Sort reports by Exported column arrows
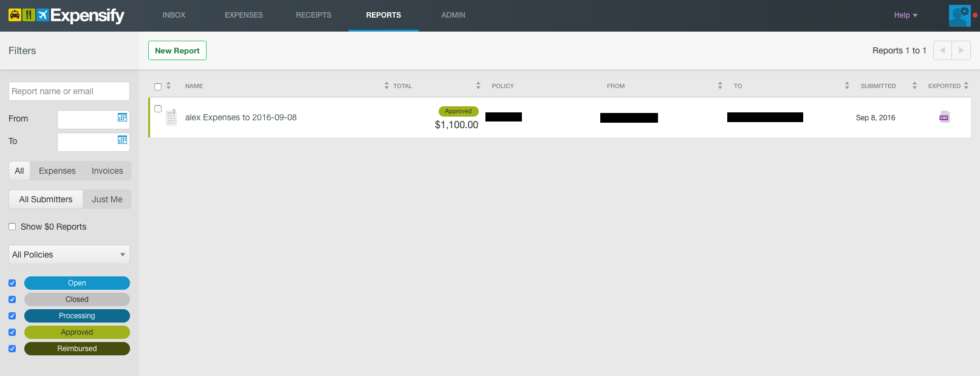The width and height of the screenshot is (980, 376). tap(966, 86)
